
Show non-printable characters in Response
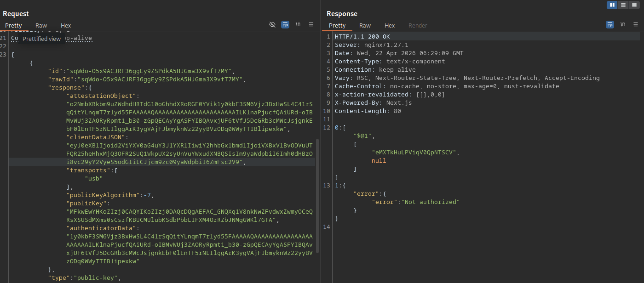[x=623, y=24]
